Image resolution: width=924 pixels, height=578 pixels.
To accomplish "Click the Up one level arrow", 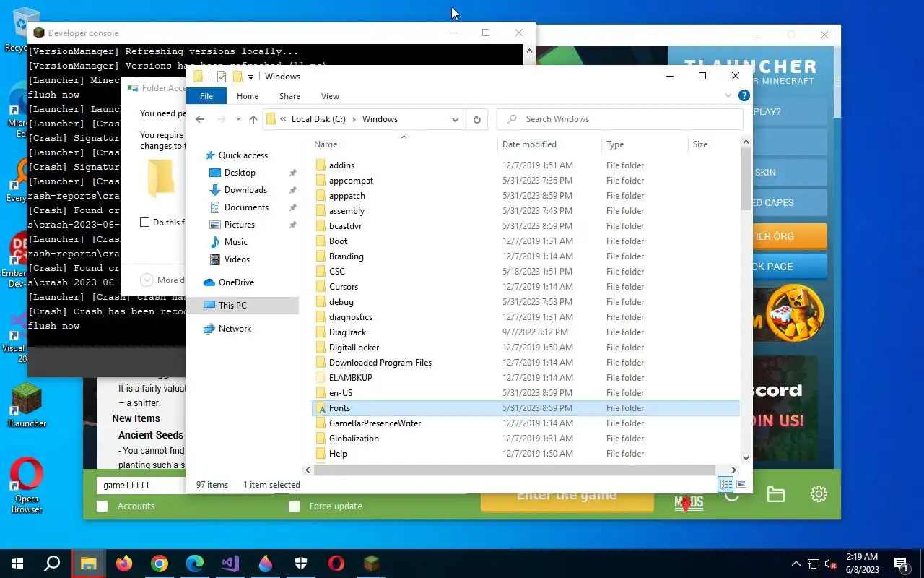I will [x=253, y=119].
